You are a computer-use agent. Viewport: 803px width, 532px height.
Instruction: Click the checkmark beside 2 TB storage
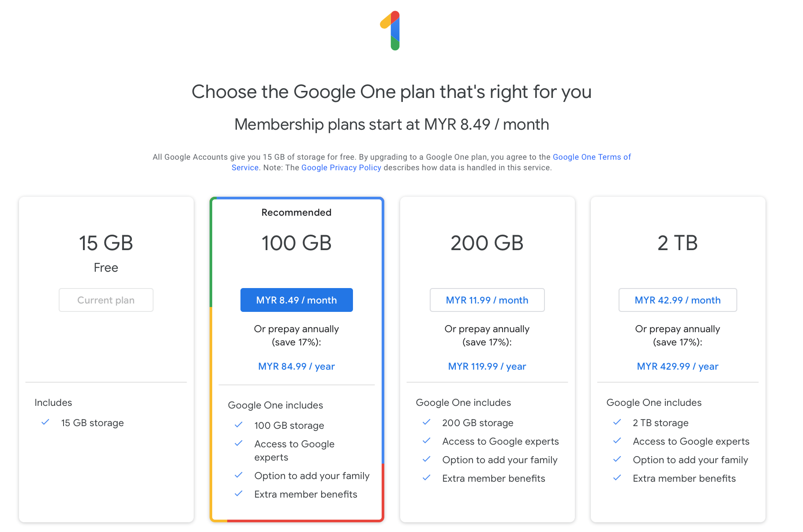click(x=617, y=422)
